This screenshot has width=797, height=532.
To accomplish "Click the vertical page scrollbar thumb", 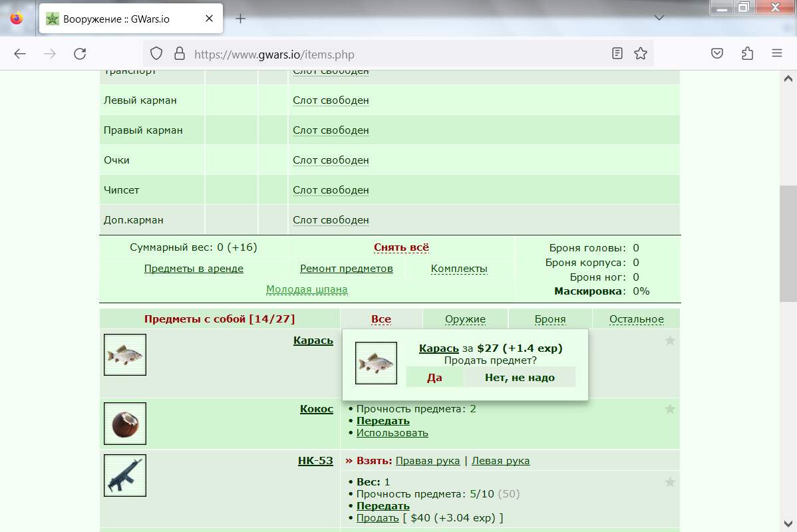I will (788, 244).
